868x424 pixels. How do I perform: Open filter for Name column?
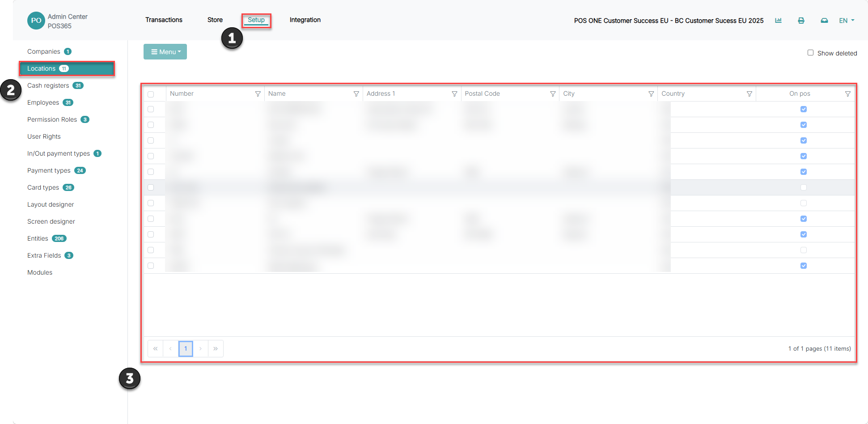tap(356, 94)
